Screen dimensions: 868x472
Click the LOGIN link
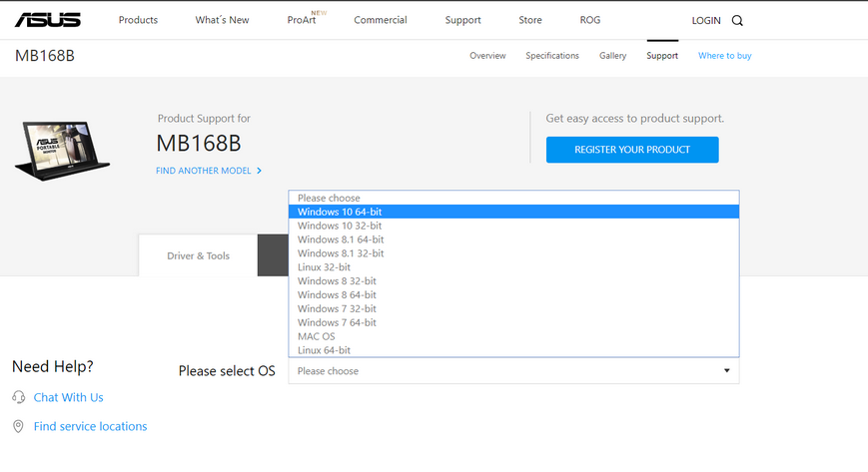click(706, 21)
